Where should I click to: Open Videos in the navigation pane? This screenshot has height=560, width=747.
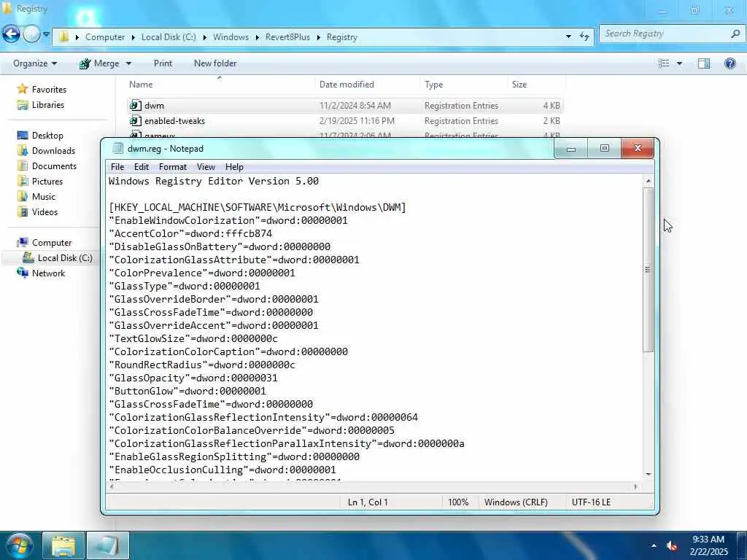[44, 212]
